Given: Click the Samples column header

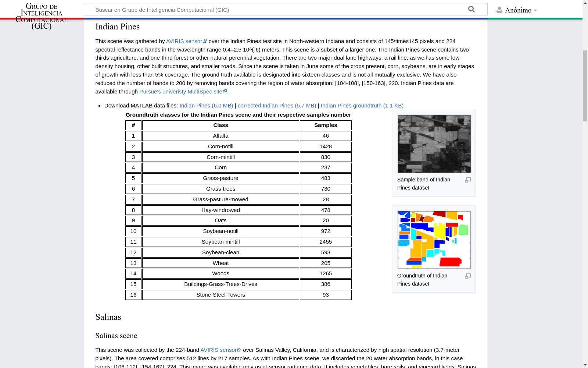Looking at the screenshot, I should (x=326, y=125).
